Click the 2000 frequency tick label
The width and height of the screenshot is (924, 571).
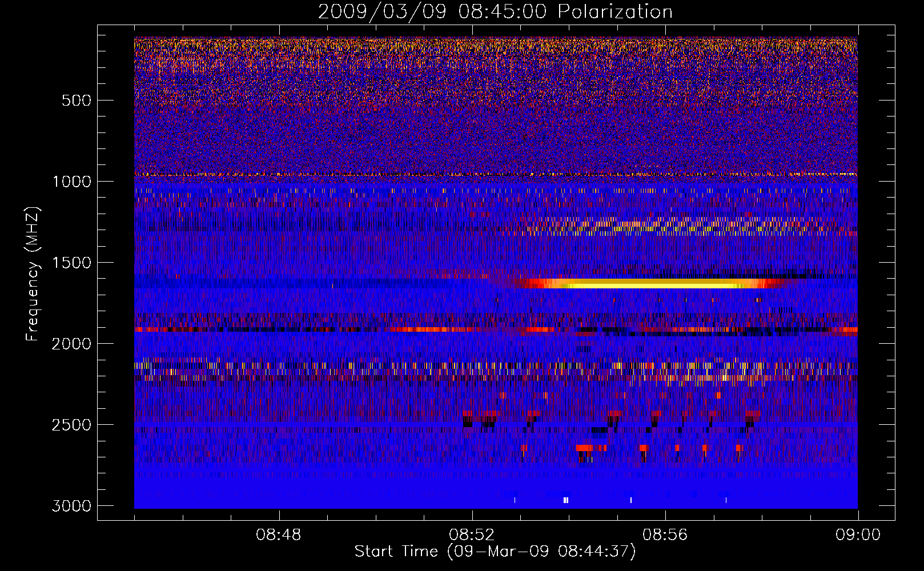(71, 344)
